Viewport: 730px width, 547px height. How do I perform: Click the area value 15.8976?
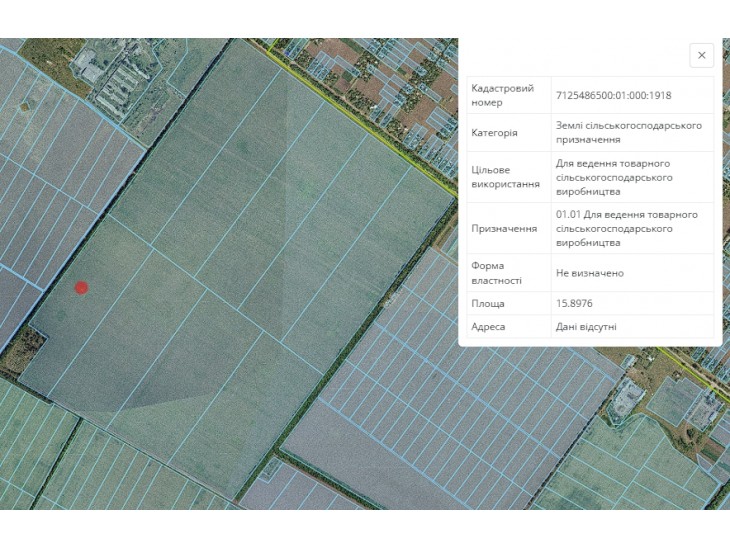pos(574,304)
